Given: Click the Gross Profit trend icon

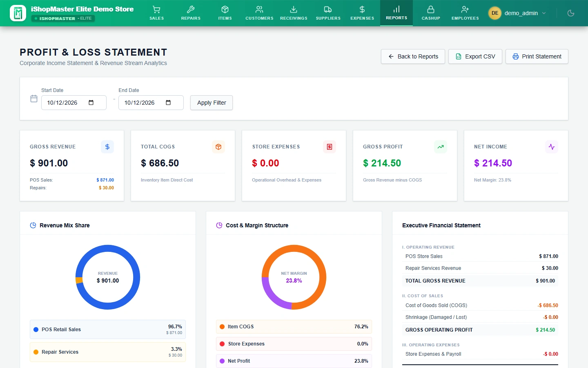Looking at the screenshot, I should pyautogui.click(x=441, y=147).
